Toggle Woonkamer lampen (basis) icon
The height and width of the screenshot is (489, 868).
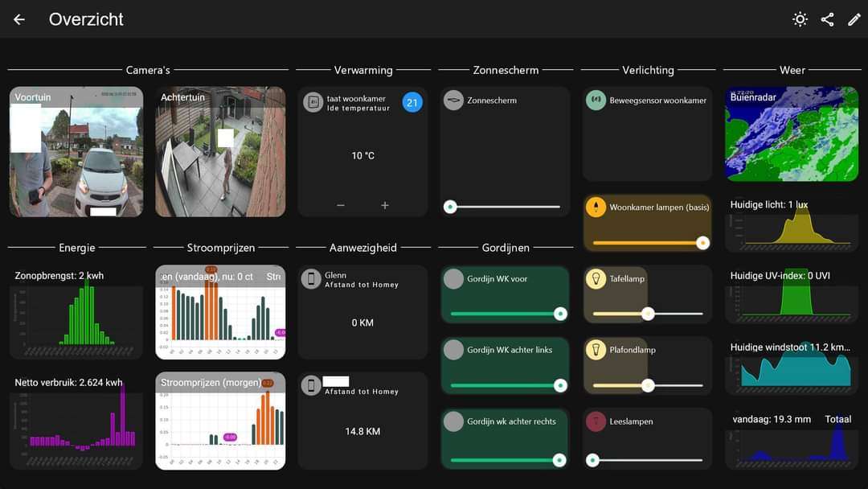[x=596, y=208]
